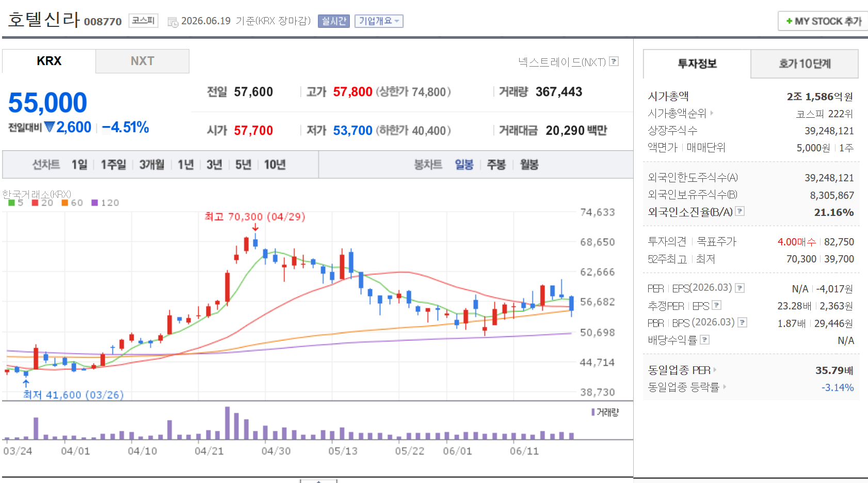Viewport: 868px width, 483px height.
Task: Show the 10년 line chart
Action: tap(275, 164)
